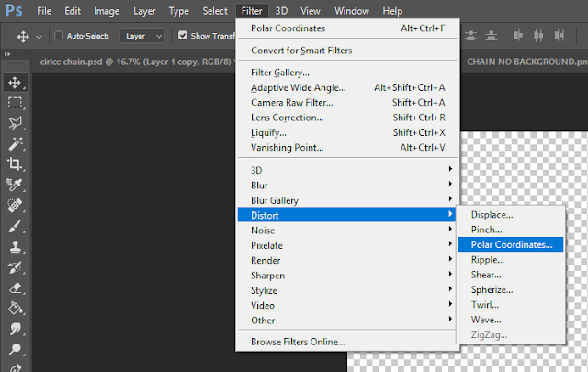Select the Eyedropper tool
The height and width of the screenshot is (372, 588).
(x=15, y=184)
